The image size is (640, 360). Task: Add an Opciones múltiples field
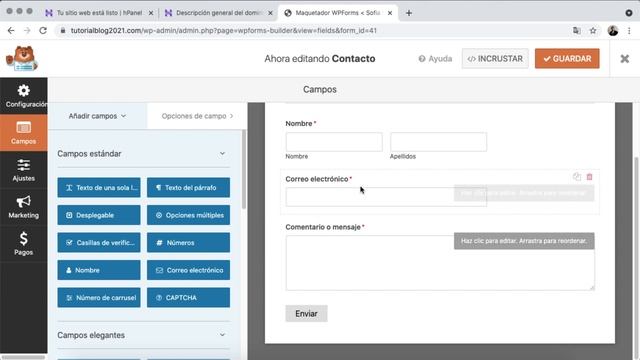coord(188,215)
